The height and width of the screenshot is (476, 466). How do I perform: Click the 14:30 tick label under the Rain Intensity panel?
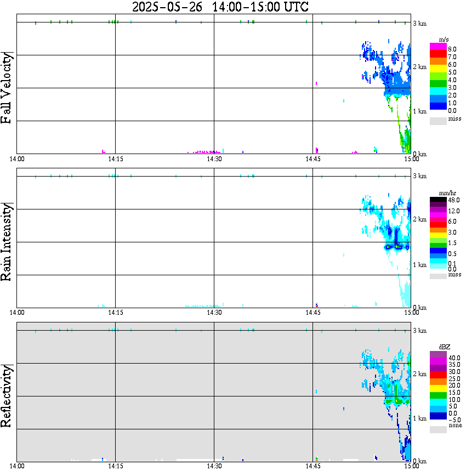[214, 313]
